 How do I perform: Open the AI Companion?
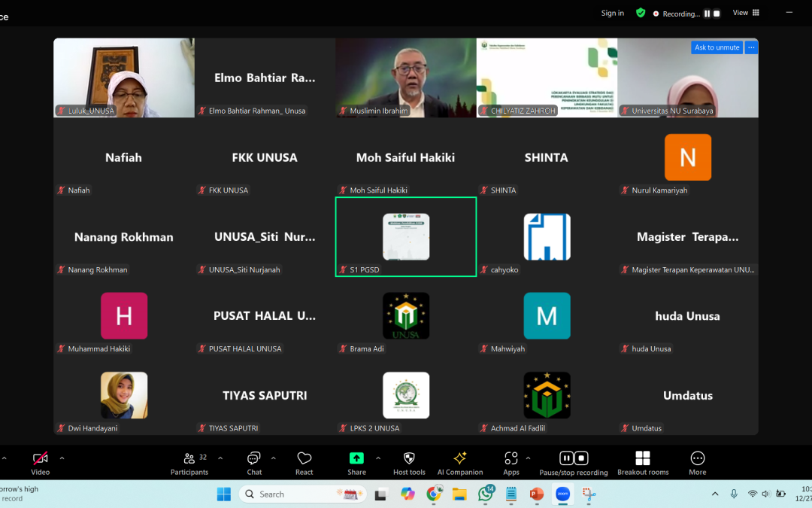coord(460,463)
